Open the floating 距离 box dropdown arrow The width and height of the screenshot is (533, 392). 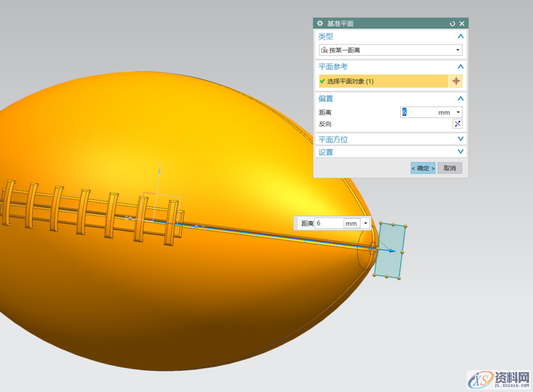pos(365,223)
